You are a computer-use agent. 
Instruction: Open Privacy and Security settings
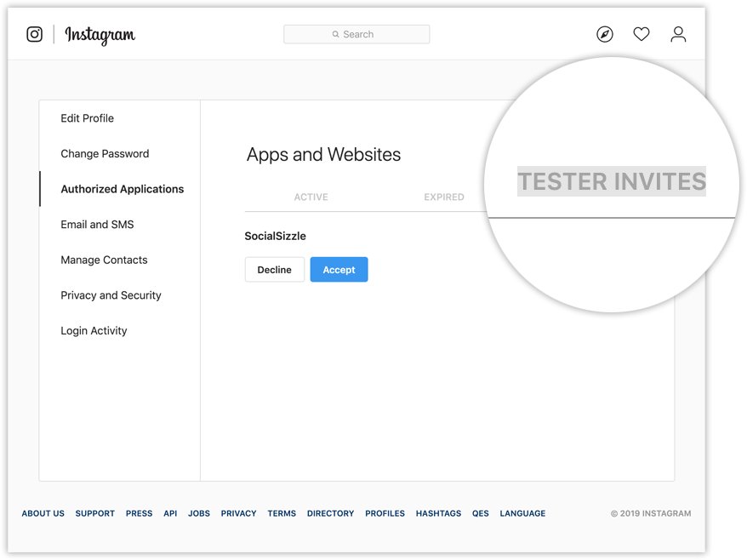point(111,295)
